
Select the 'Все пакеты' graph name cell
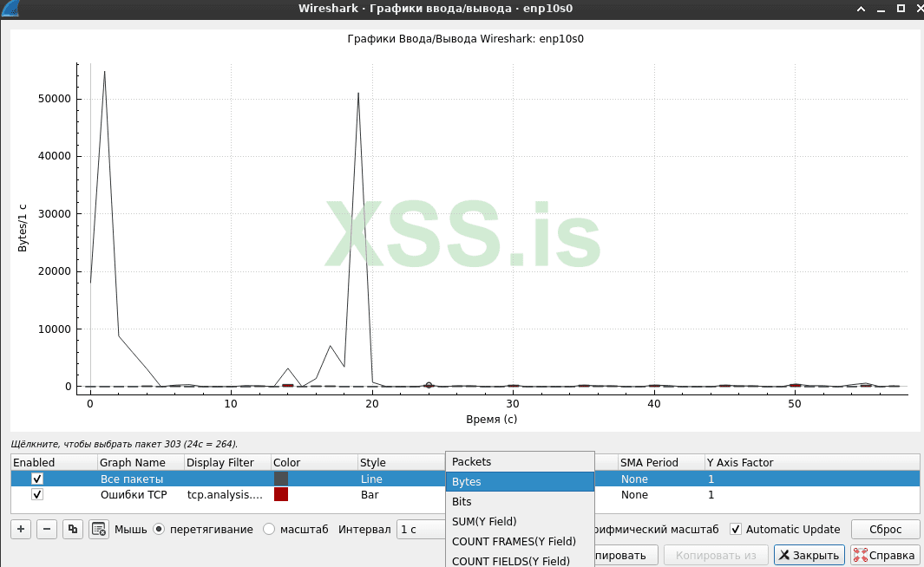point(141,479)
